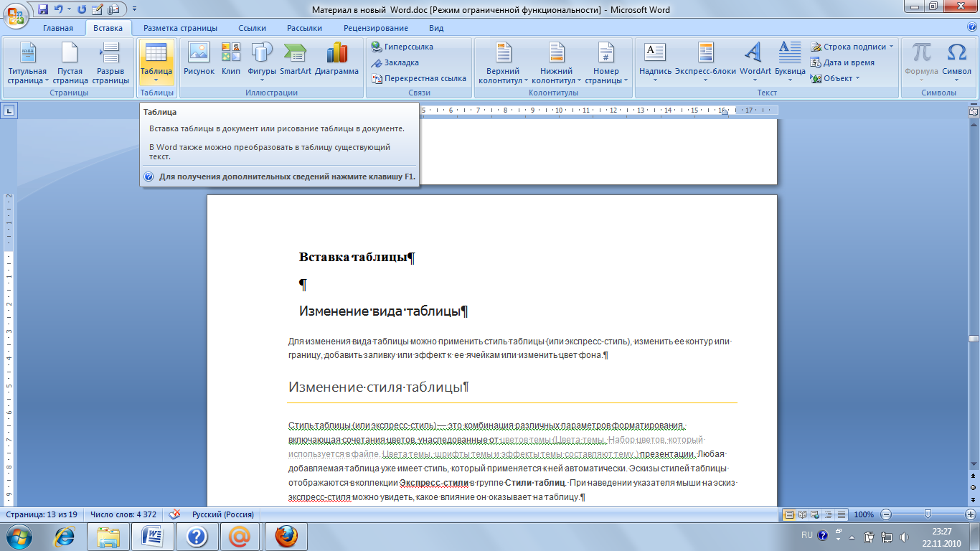This screenshot has width=980, height=551.
Task: Insert a title page (Титульная страница)
Action: coord(27,63)
